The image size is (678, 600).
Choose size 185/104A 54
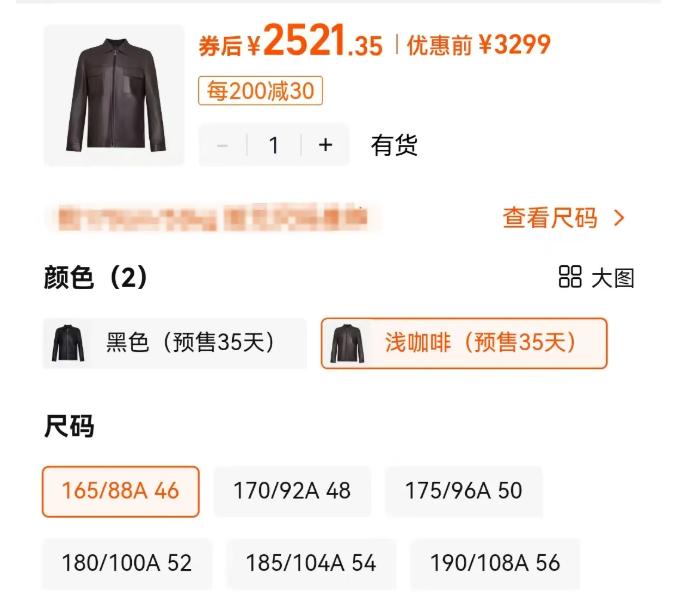311,564
